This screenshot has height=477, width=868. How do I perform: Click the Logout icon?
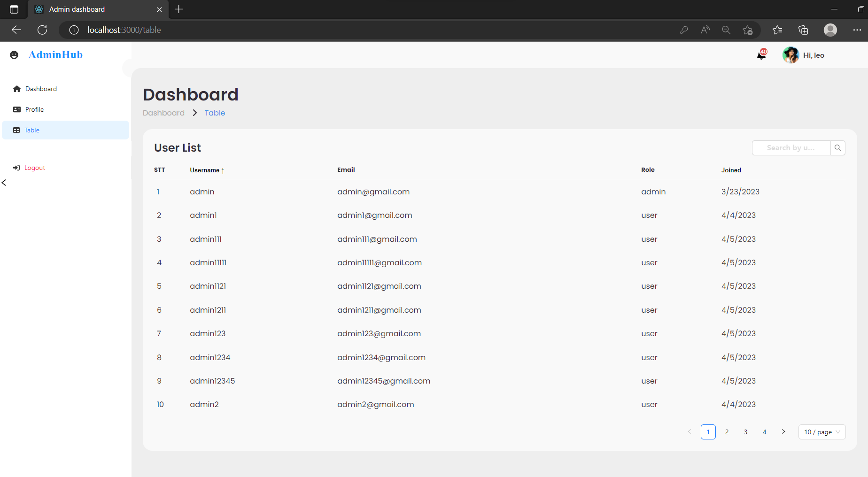pyautogui.click(x=17, y=167)
